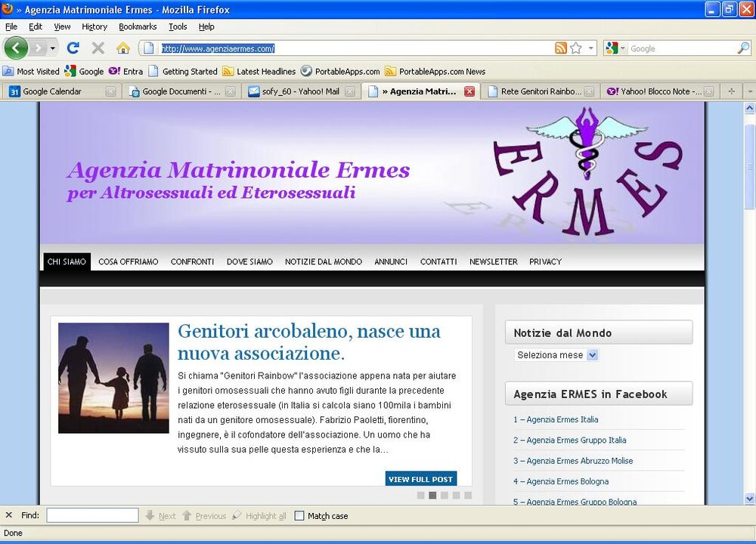Viewport: 756px width, 544px height.
Task: Click the page scrollbar down arrow
Action: [x=749, y=498]
